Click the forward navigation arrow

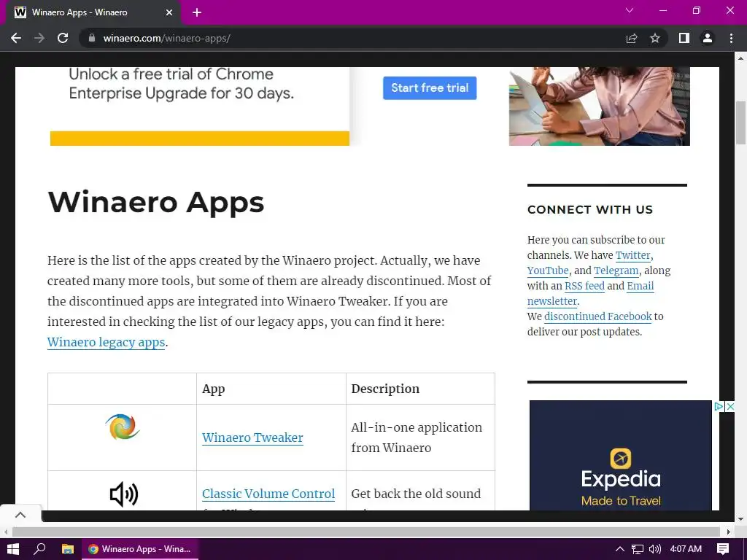pyautogui.click(x=39, y=38)
